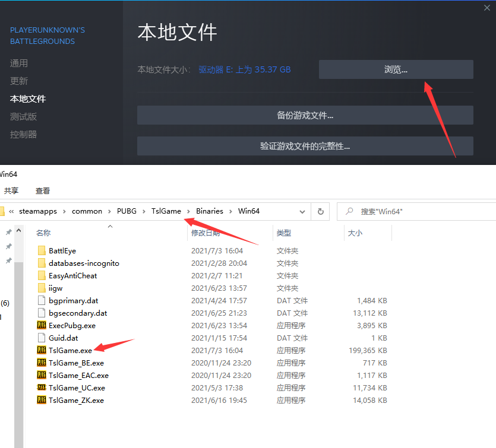Click the bgprimary.dat file icon
The height and width of the screenshot is (448, 496).
tap(42, 300)
